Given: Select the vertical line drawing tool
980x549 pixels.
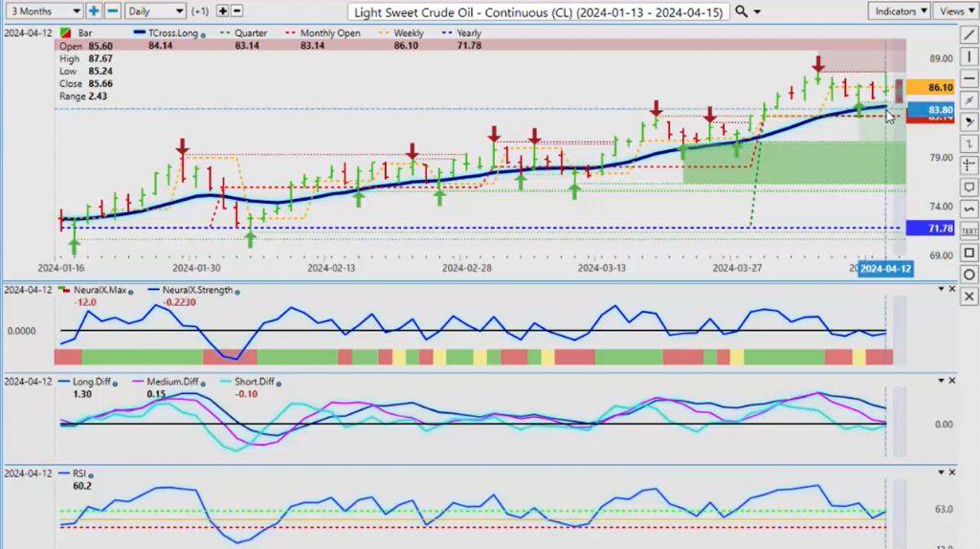Looking at the screenshot, I should (969, 56).
